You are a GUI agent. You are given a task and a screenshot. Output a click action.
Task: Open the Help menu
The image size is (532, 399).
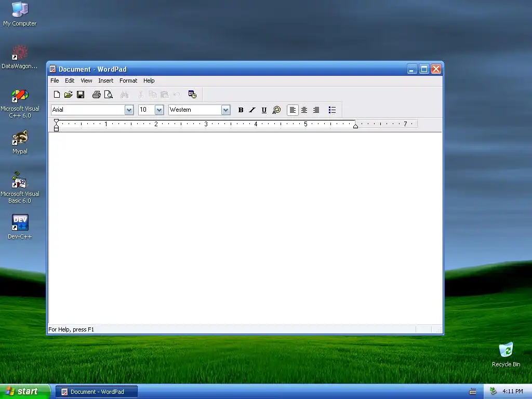click(149, 81)
